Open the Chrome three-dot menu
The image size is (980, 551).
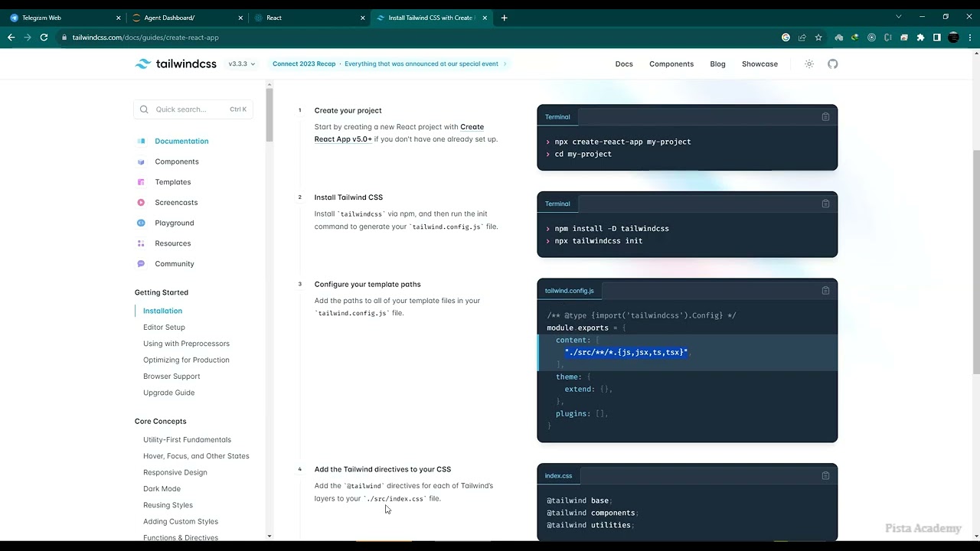[x=969, y=37]
